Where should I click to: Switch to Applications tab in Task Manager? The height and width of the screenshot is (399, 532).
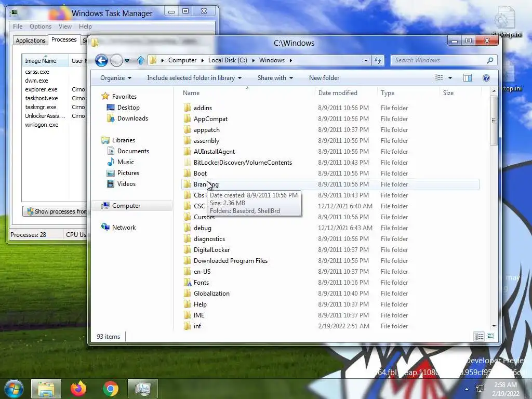[x=31, y=41]
